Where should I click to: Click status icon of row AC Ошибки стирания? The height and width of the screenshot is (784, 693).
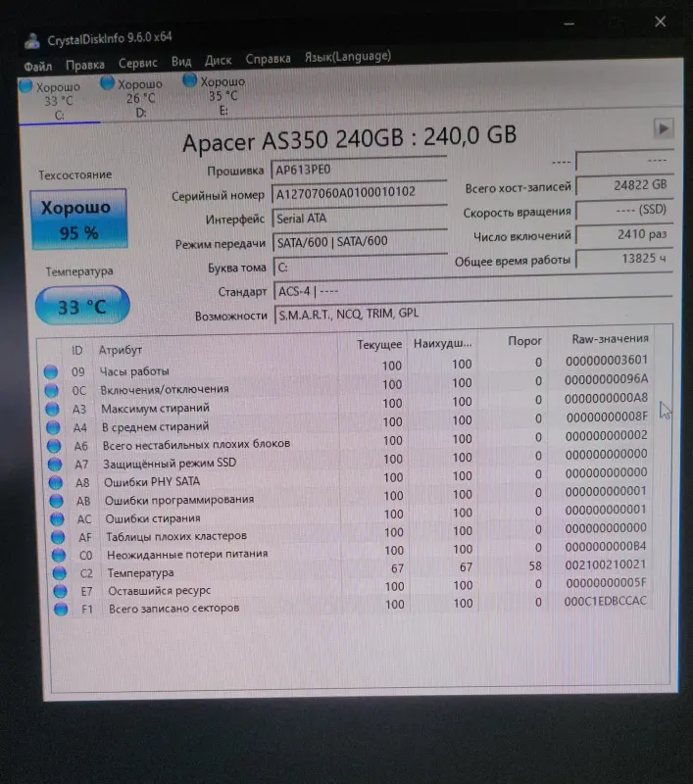click(57, 519)
